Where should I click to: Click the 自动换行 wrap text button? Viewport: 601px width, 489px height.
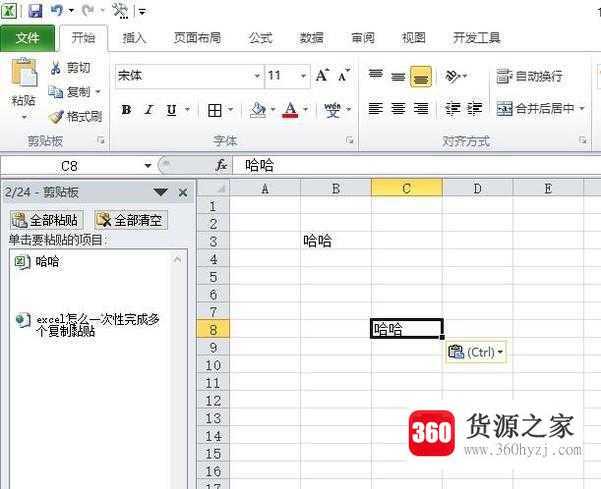(529, 76)
